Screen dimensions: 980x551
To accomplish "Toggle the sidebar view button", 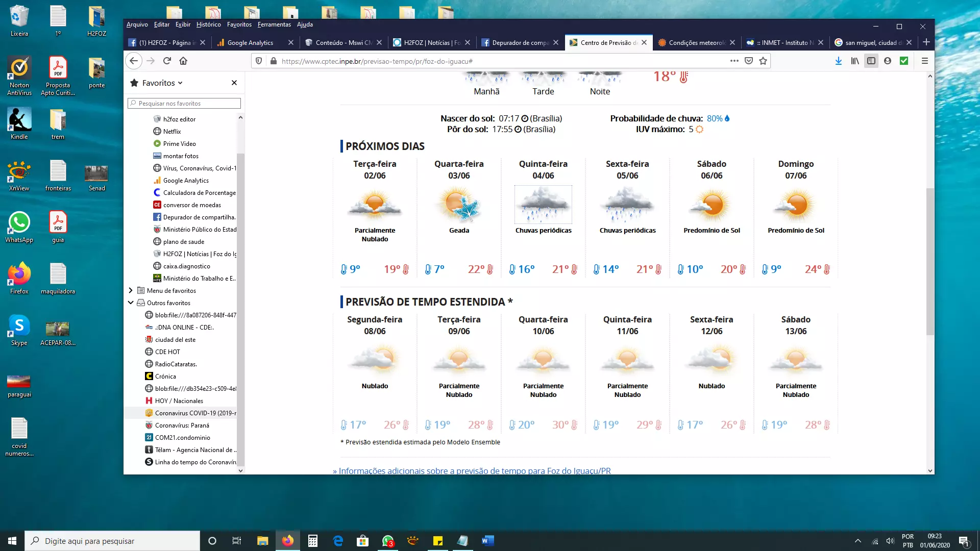I will [871, 61].
